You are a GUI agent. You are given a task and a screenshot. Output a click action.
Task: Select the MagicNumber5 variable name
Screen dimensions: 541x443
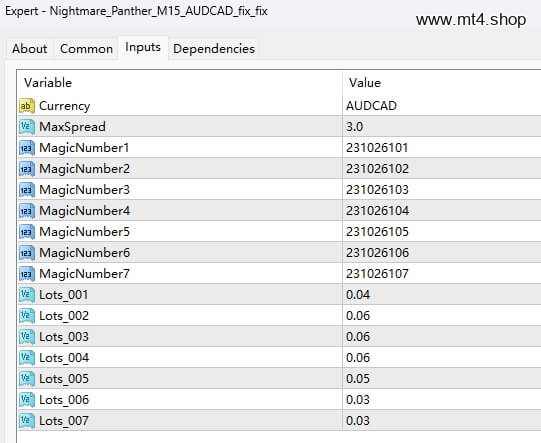click(x=85, y=232)
